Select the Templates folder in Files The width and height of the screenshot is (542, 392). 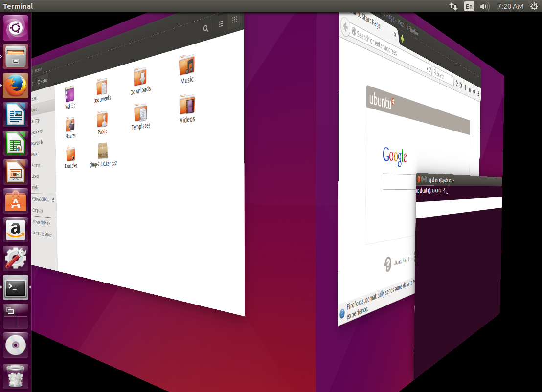point(141,116)
